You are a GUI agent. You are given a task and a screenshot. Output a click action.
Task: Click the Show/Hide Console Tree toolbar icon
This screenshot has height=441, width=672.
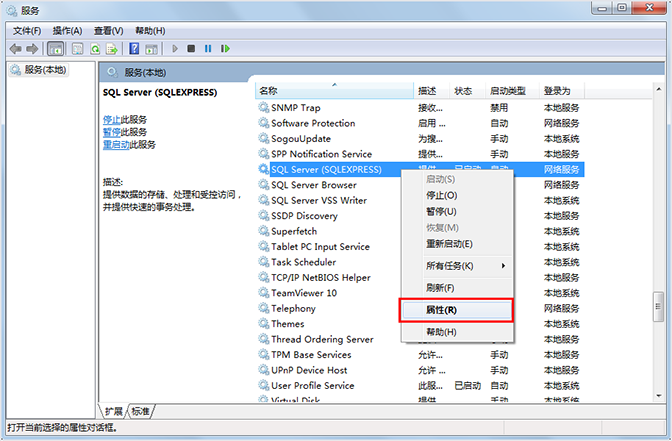[x=56, y=48]
